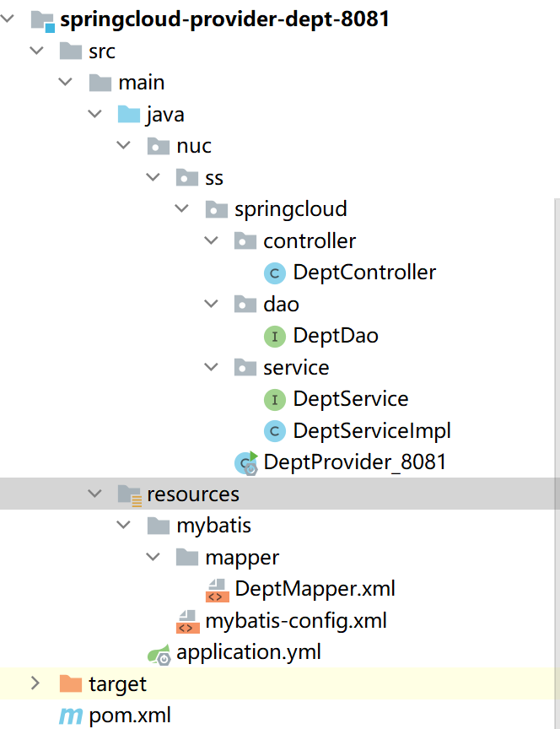Click the application.yml Spring config icon
Screen dimensions: 560x729
point(159,654)
